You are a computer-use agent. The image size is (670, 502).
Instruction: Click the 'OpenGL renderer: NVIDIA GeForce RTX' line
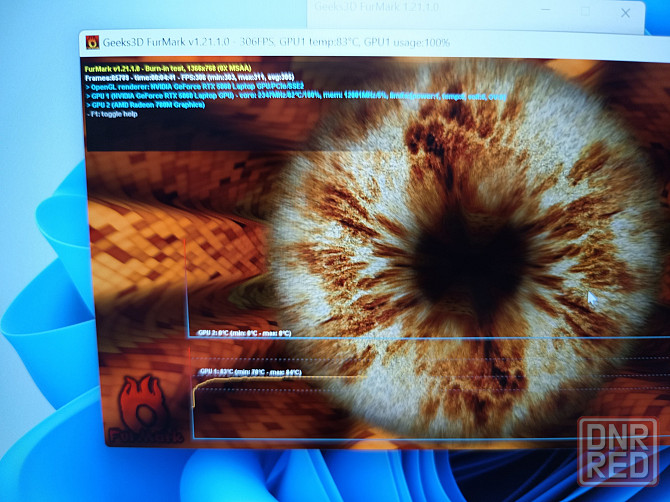(x=195, y=87)
